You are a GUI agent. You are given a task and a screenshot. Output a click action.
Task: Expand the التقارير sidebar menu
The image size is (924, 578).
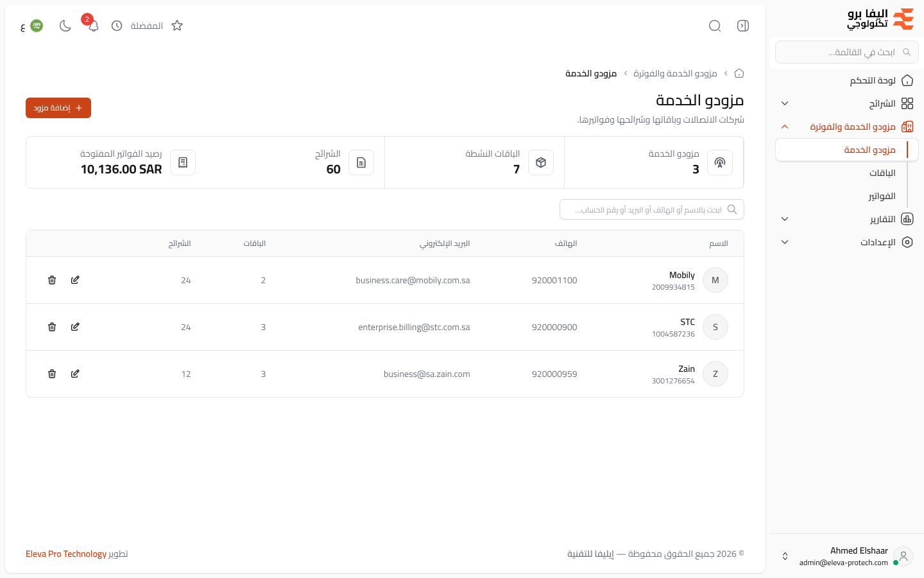(x=847, y=219)
